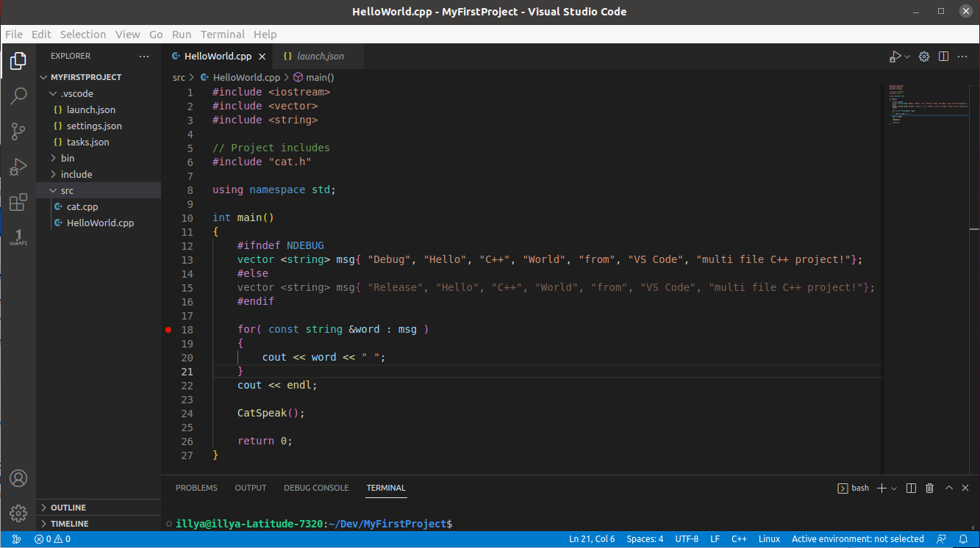Image resolution: width=980 pixels, height=548 pixels.
Task: Open the Search view in activity bar
Action: point(18,96)
